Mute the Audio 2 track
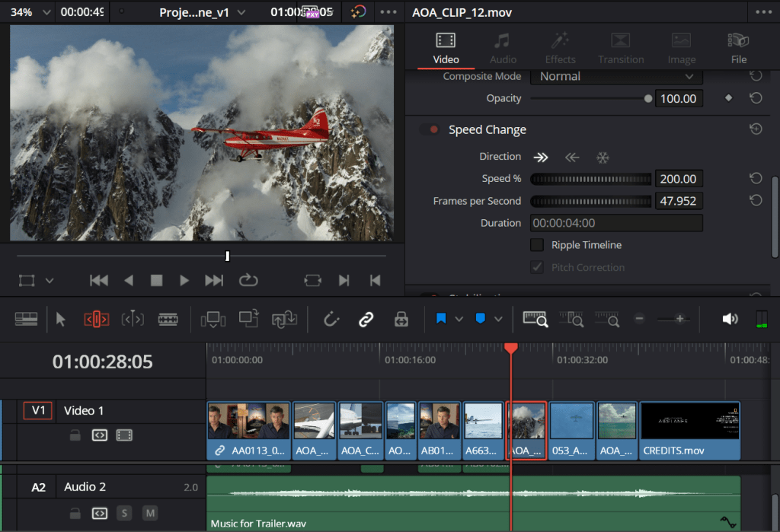This screenshot has height=532, width=780. [150, 514]
